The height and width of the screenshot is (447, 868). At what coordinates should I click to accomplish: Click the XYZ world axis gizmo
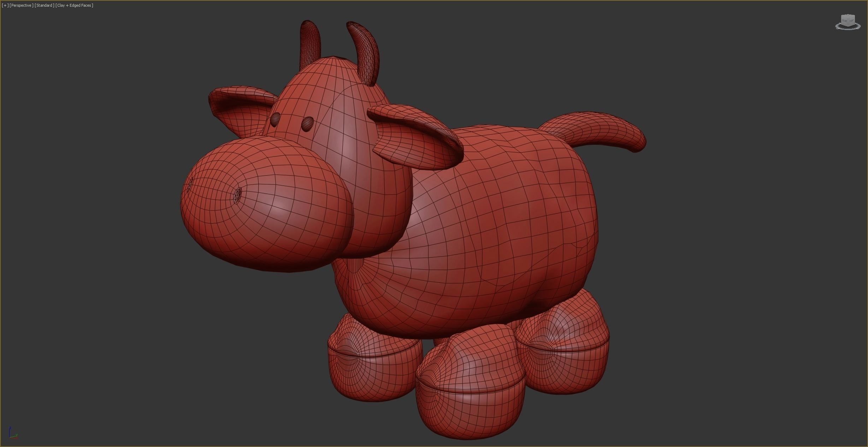point(13,433)
